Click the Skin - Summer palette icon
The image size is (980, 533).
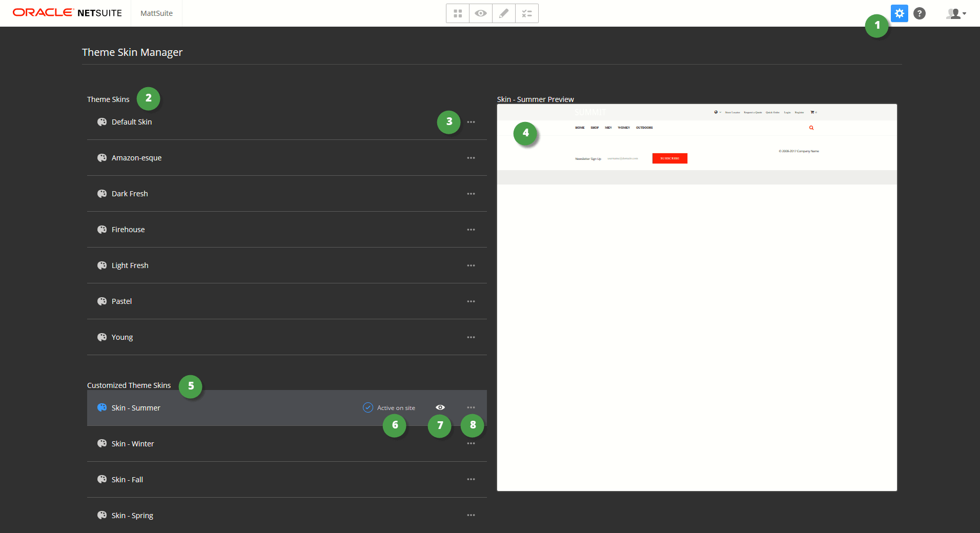click(x=102, y=407)
